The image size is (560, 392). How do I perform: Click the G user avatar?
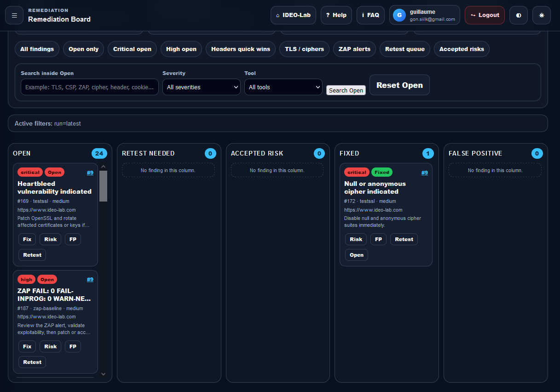(x=399, y=15)
